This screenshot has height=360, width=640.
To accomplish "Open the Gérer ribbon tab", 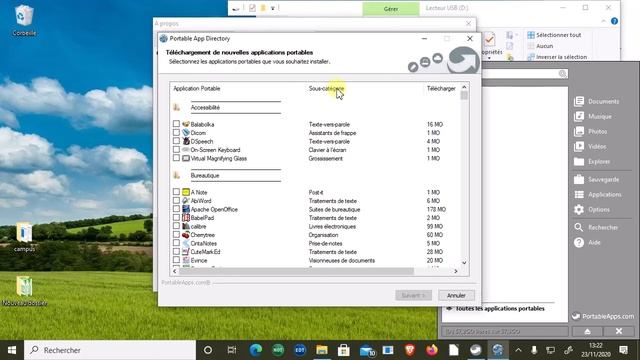I will 391,9.
